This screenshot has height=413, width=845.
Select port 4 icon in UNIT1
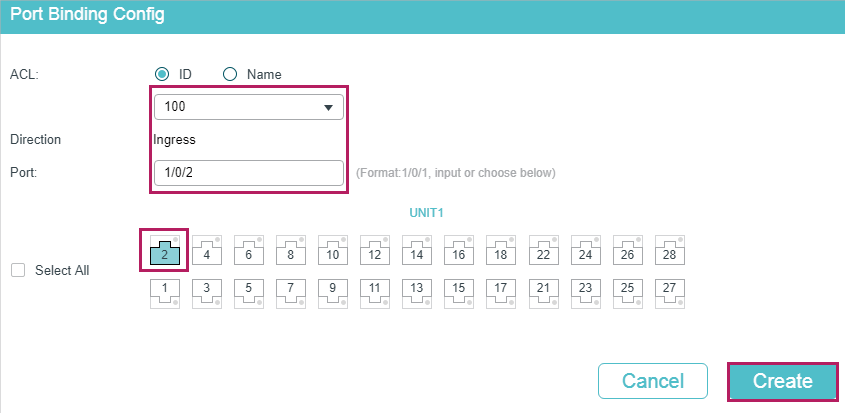click(206, 251)
